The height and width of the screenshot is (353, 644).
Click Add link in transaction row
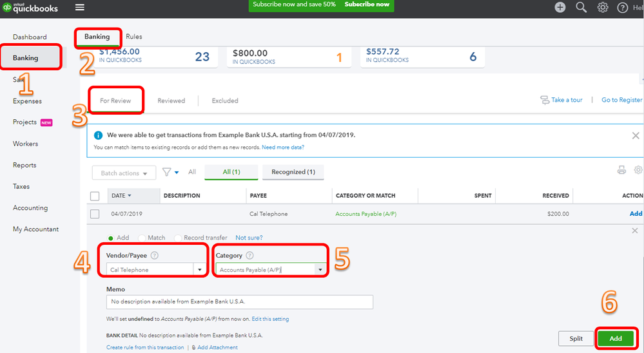(x=636, y=213)
